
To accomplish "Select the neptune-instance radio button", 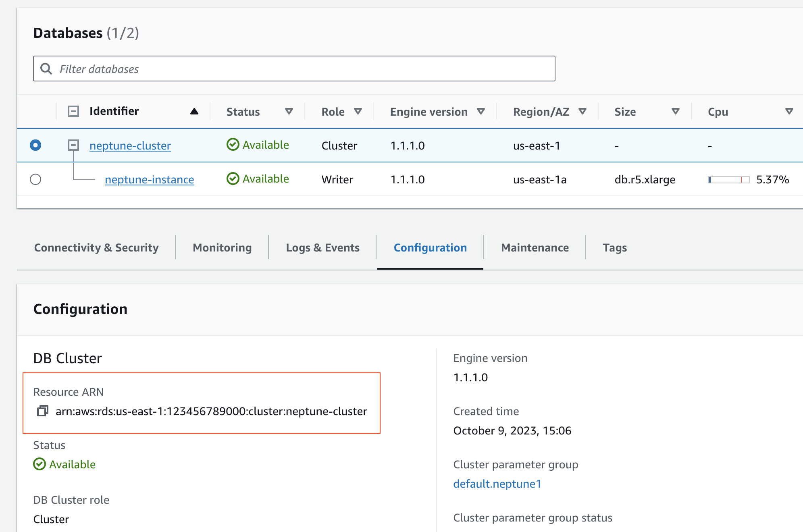I will click(35, 179).
